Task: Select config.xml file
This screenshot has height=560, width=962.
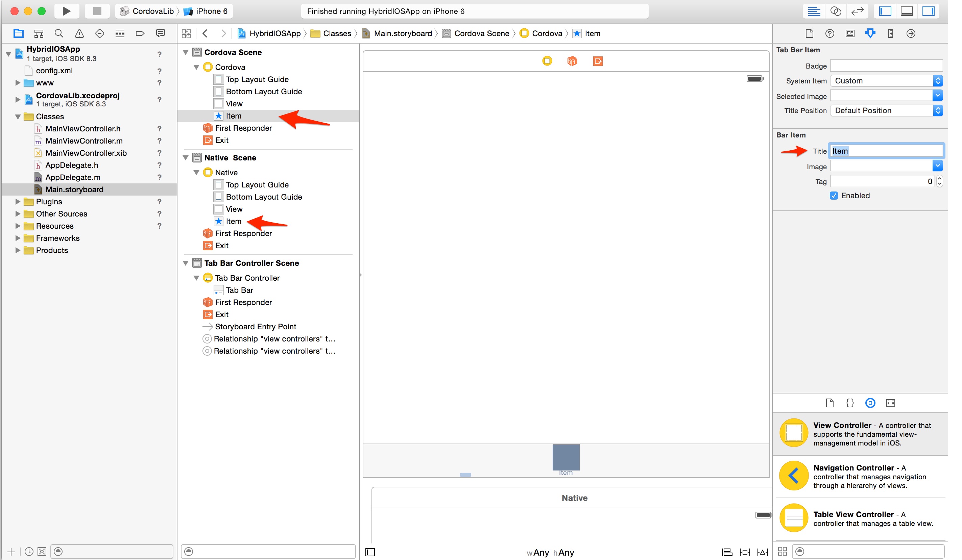Action: click(54, 71)
